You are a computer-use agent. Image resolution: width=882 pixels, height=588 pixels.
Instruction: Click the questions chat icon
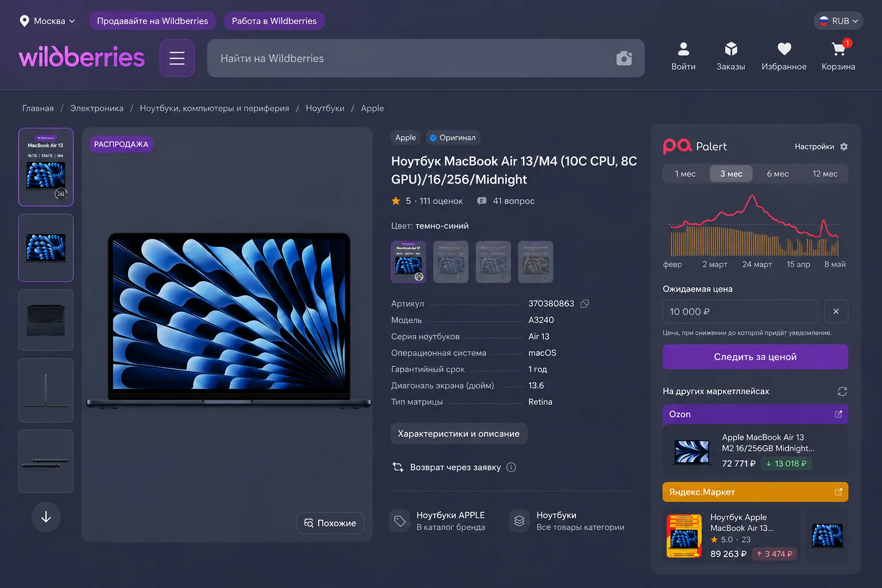pos(482,201)
